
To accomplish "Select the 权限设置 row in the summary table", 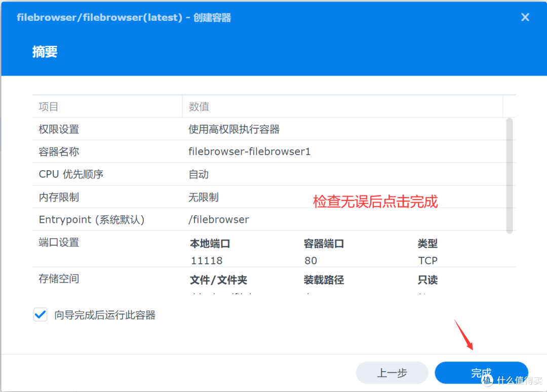I will pos(152,129).
